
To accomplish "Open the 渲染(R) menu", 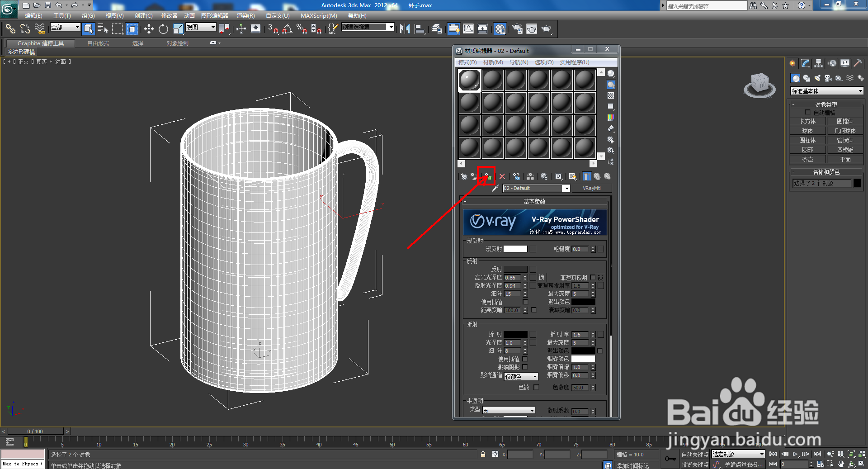I will 245,15.
